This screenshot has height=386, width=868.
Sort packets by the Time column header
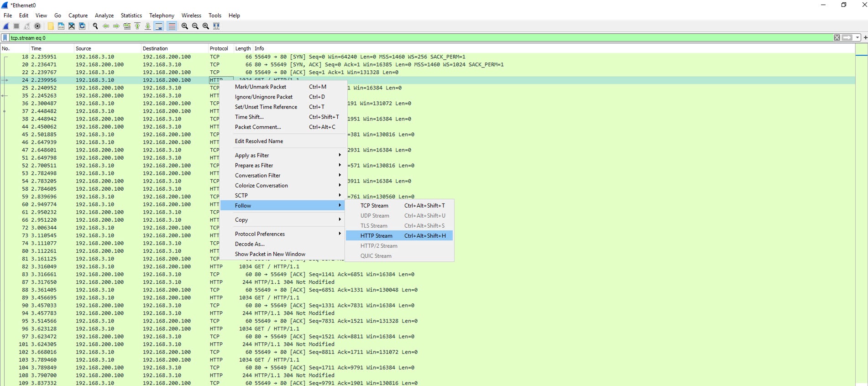[x=51, y=48]
